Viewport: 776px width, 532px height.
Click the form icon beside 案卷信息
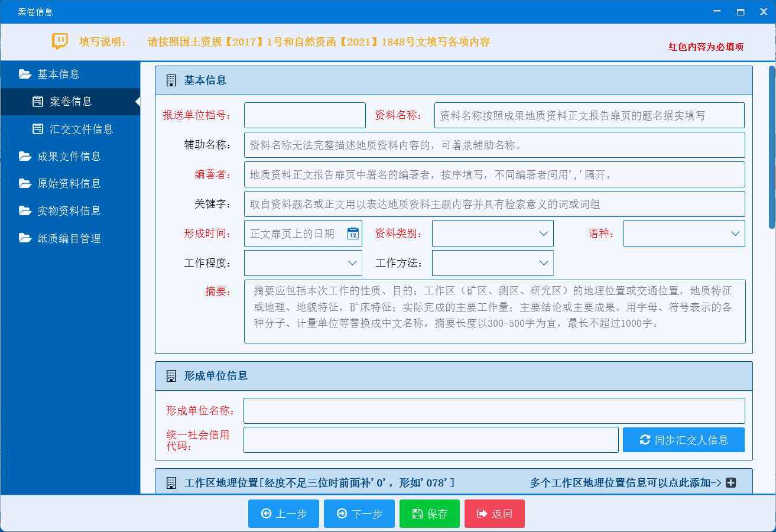coord(38,102)
